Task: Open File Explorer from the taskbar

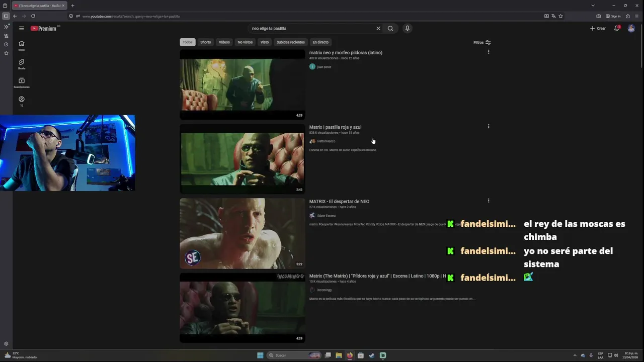Action: point(339,355)
